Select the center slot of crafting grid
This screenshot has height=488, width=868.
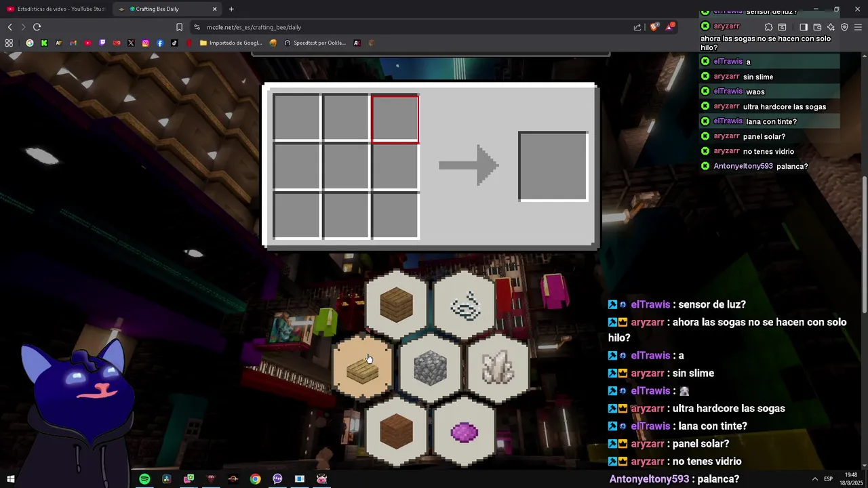tap(346, 167)
